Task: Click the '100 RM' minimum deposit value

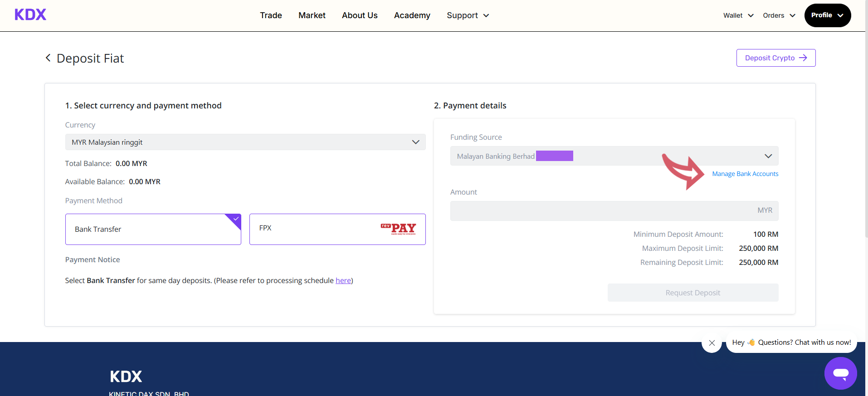Action: point(766,234)
